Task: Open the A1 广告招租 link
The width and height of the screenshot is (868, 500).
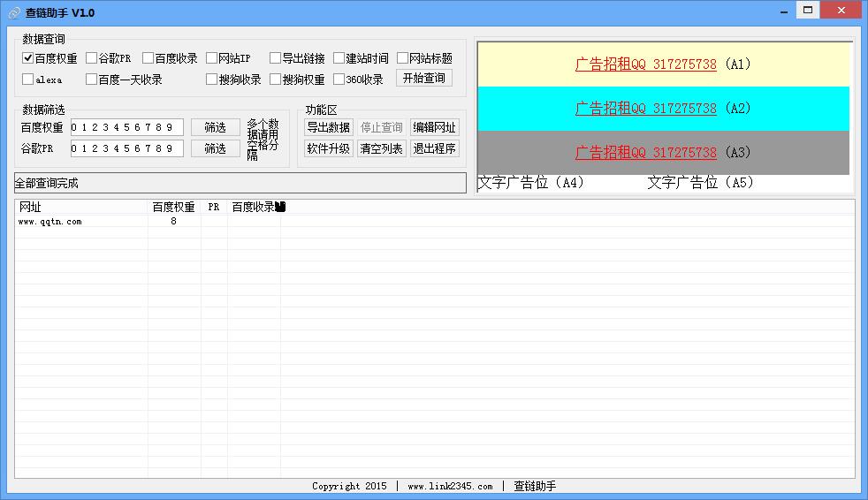Action: click(645, 64)
